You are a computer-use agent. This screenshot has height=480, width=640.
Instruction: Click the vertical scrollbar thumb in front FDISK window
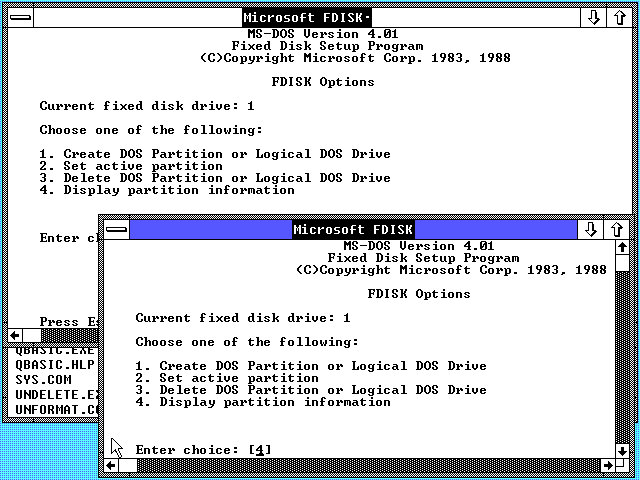coord(622,263)
